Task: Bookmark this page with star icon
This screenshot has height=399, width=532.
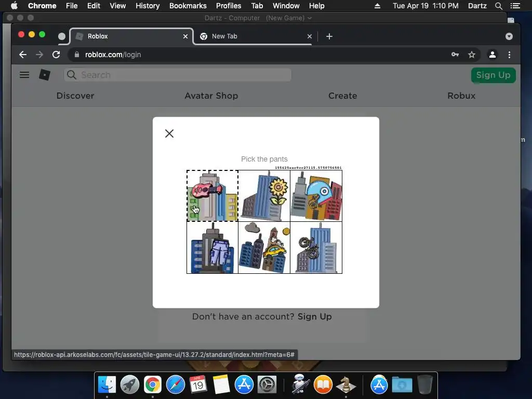Action: click(472, 55)
